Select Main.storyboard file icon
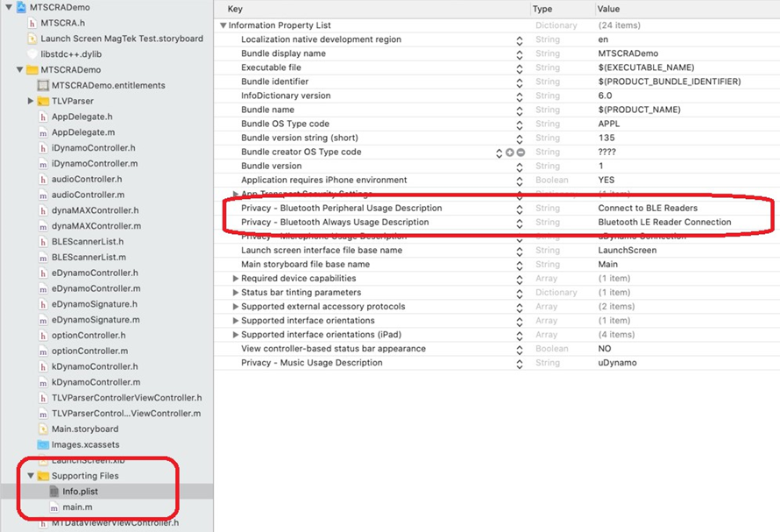 [x=43, y=429]
